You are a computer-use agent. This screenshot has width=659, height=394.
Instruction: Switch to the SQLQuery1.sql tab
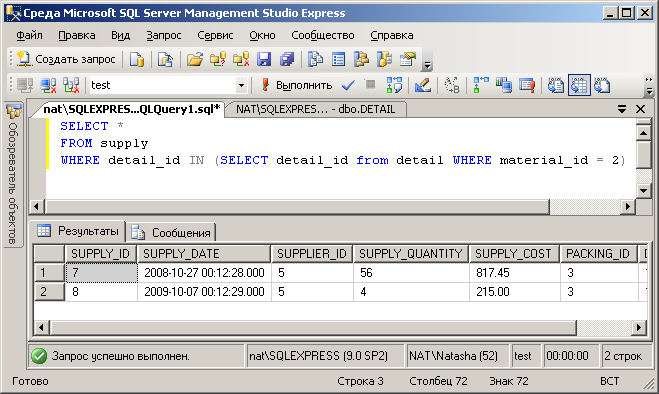tap(132, 109)
